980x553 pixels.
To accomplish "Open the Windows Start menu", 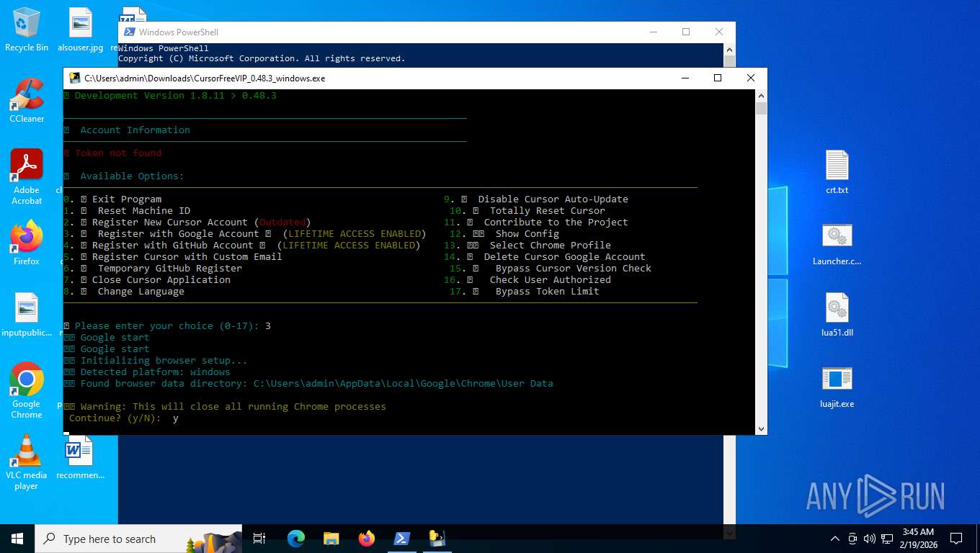I will coord(17,539).
